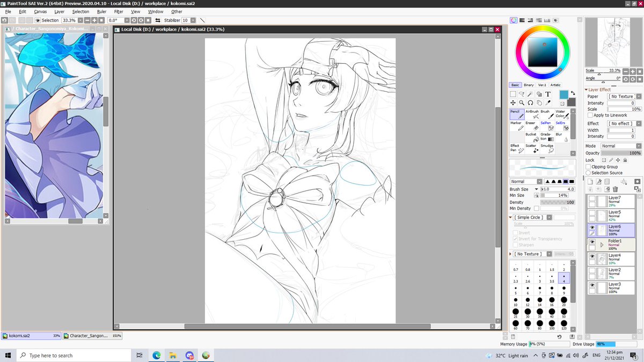Select the SelPen tool

tap(546, 126)
